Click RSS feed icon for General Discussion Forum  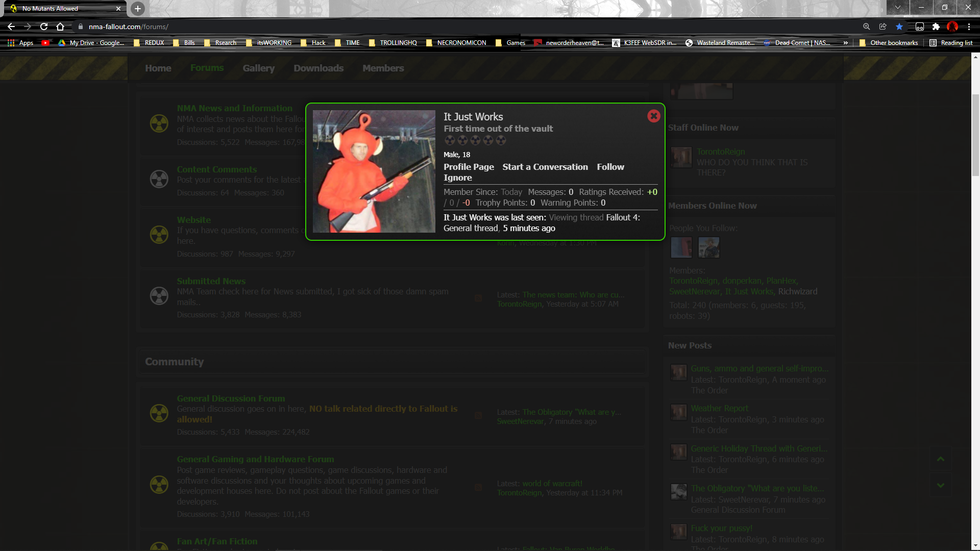click(478, 415)
